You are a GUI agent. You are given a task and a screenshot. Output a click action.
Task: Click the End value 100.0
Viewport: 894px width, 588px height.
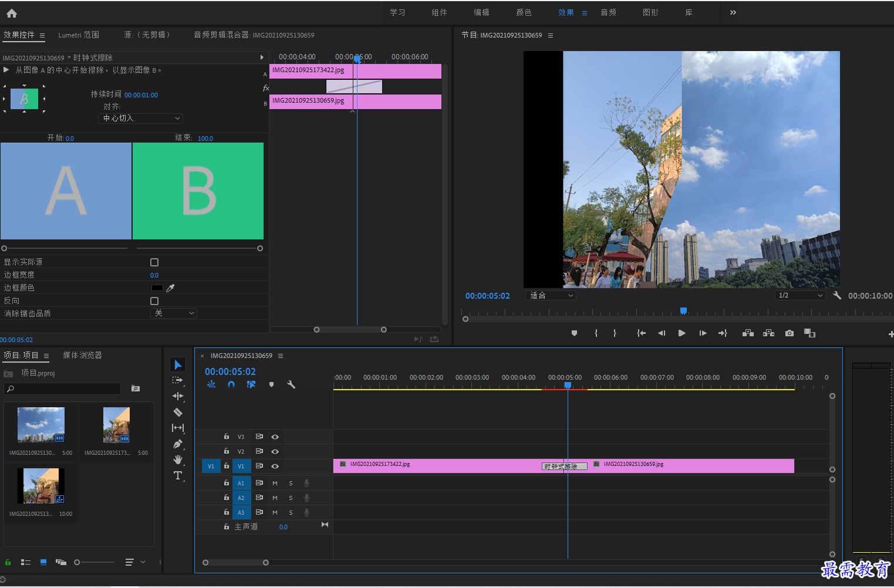tap(205, 138)
